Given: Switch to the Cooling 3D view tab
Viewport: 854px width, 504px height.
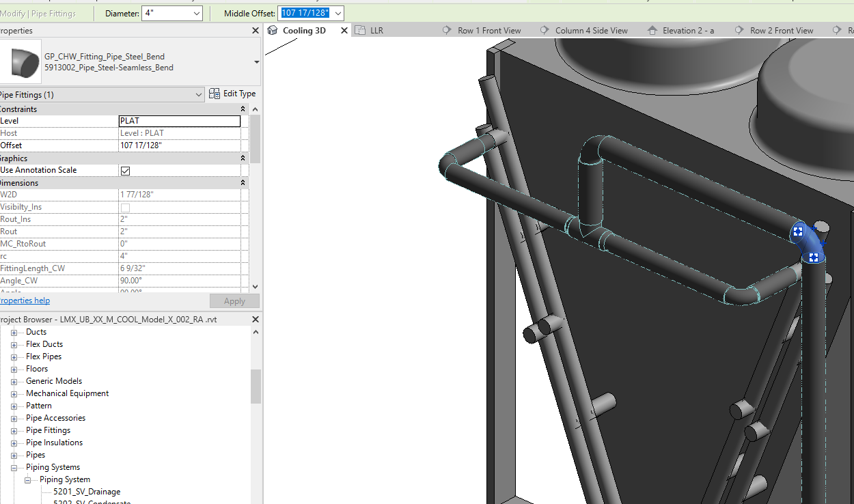Looking at the screenshot, I should (304, 31).
